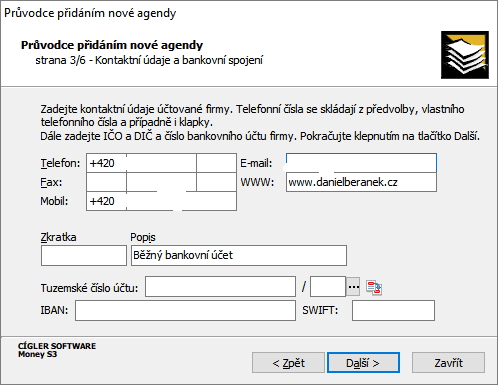The image size is (498, 385).
Task: Click the bold Průvodce přidáním nové agendy heading
Action: point(112,45)
